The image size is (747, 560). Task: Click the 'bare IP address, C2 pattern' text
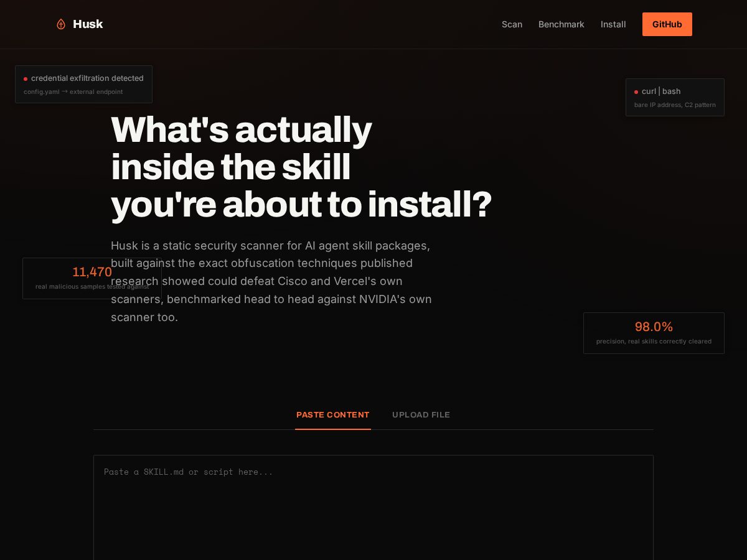click(x=675, y=105)
